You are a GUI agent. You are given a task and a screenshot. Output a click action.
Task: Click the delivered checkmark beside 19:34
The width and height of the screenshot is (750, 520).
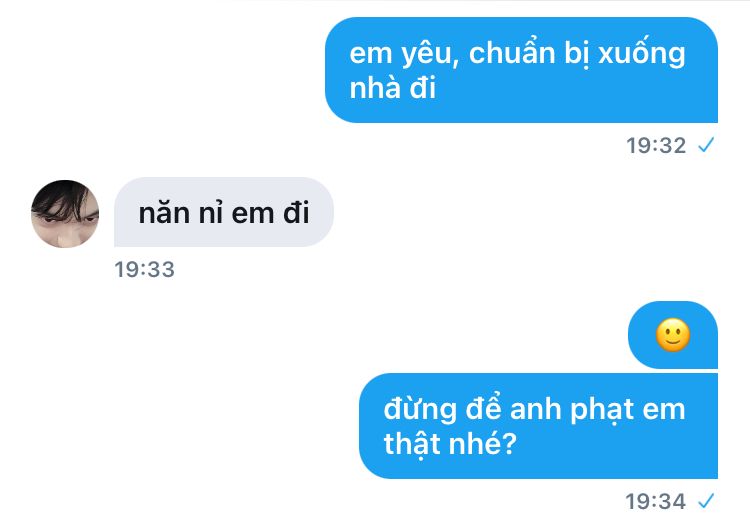[706, 501]
